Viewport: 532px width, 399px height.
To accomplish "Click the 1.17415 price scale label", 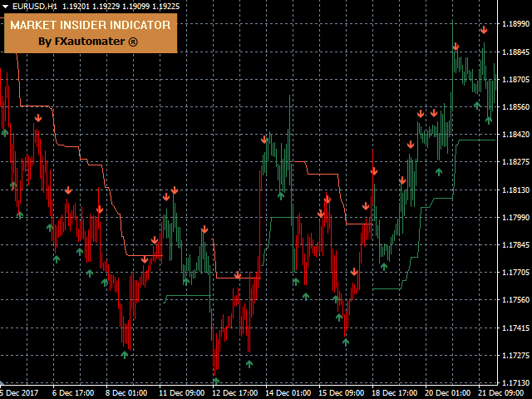I will 515,328.
